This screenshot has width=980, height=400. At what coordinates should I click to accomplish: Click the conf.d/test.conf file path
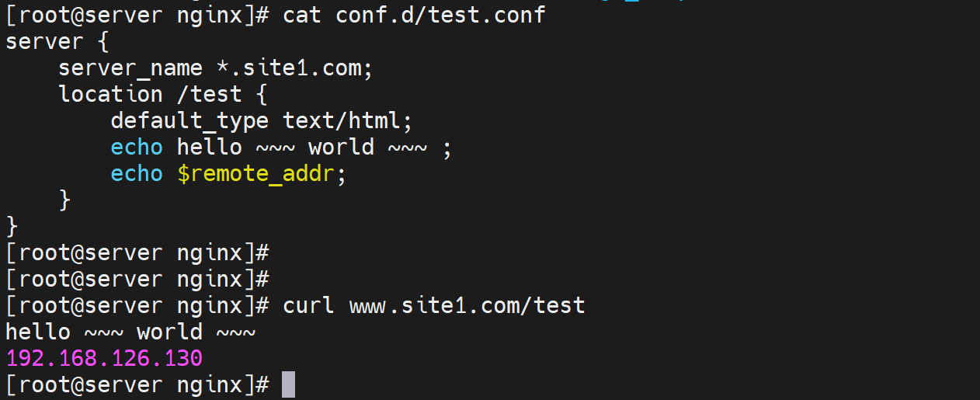(x=440, y=15)
